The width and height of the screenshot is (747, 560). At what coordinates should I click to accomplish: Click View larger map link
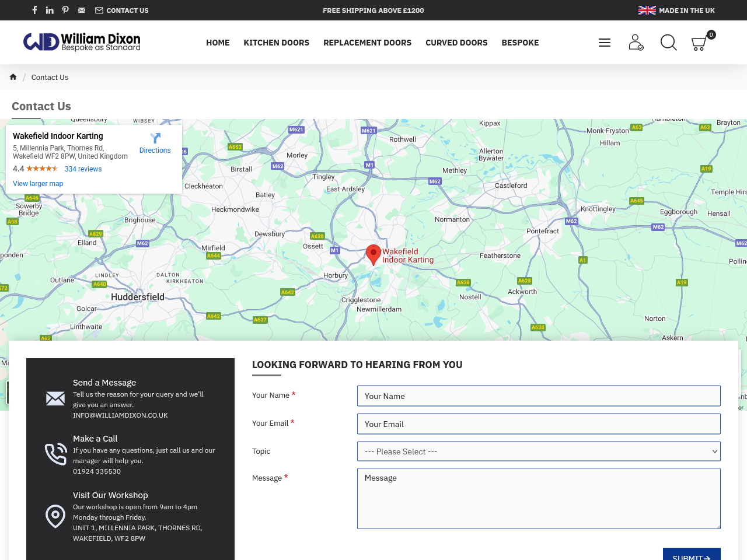pyautogui.click(x=38, y=184)
